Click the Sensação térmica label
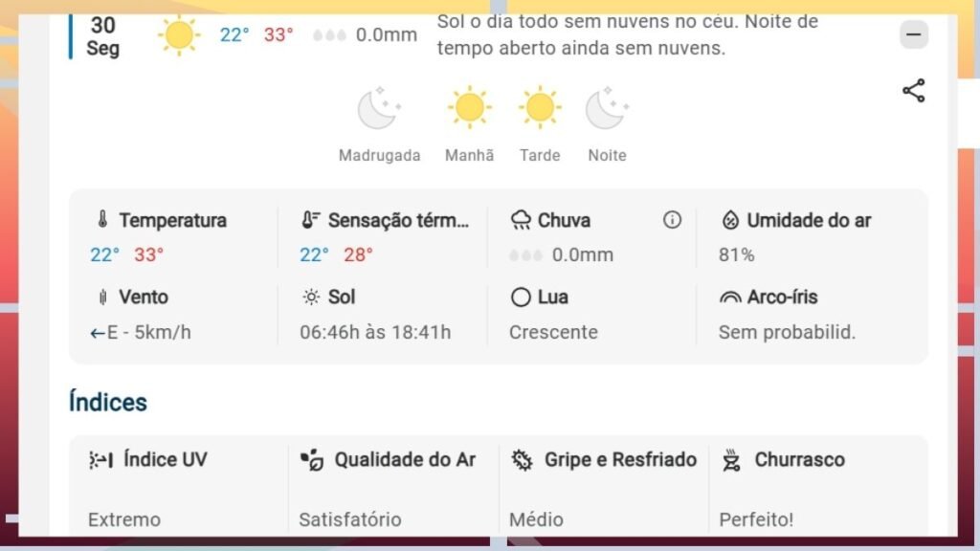 tap(398, 220)
